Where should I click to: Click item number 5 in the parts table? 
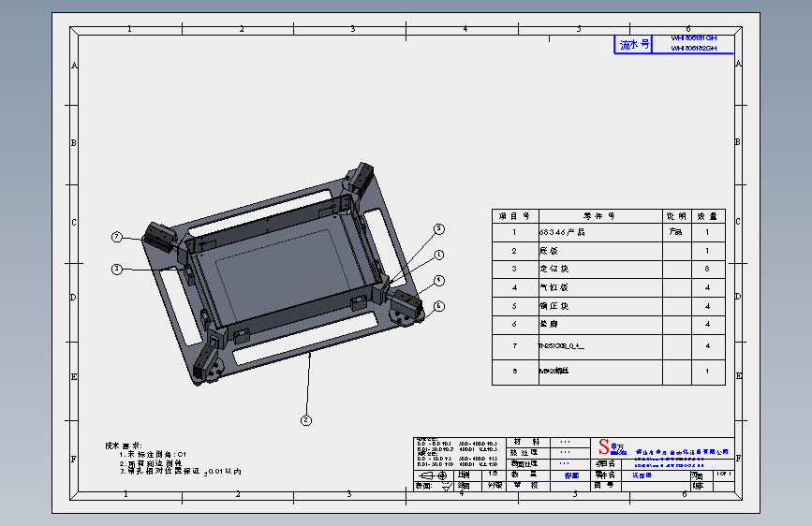514,306
